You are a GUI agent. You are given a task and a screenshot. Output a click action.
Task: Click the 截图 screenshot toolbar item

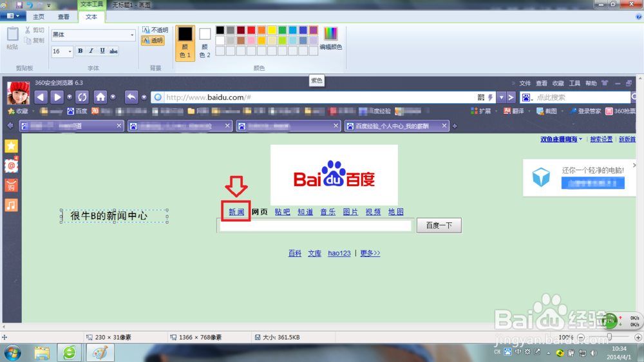[547, 111]
